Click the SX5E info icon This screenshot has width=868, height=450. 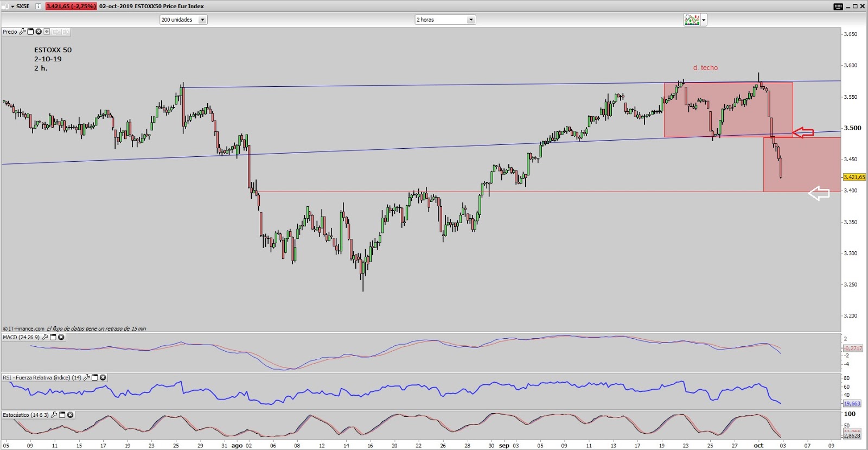[38, 7]
